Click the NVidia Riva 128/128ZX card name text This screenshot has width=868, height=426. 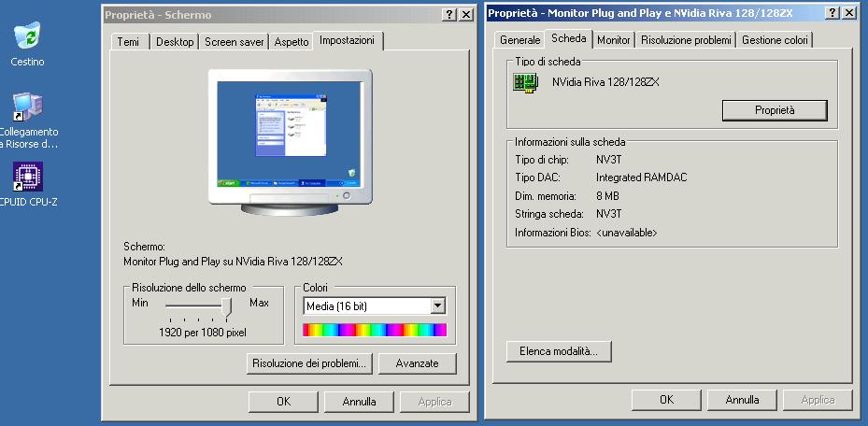point(605,82)
